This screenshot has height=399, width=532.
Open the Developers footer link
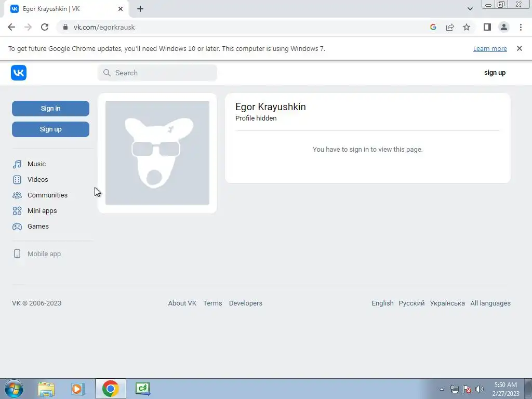(x=246, y=303)
